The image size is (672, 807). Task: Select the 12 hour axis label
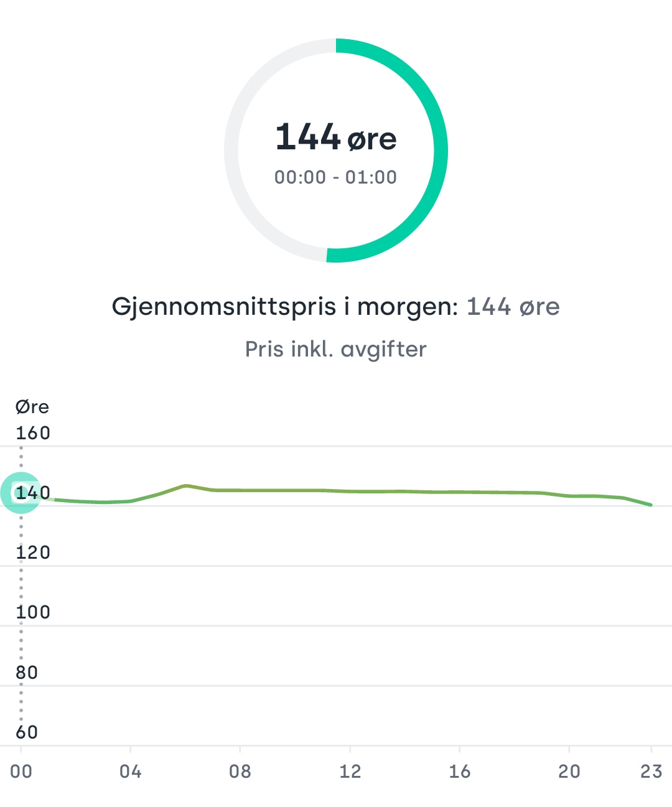350,772
